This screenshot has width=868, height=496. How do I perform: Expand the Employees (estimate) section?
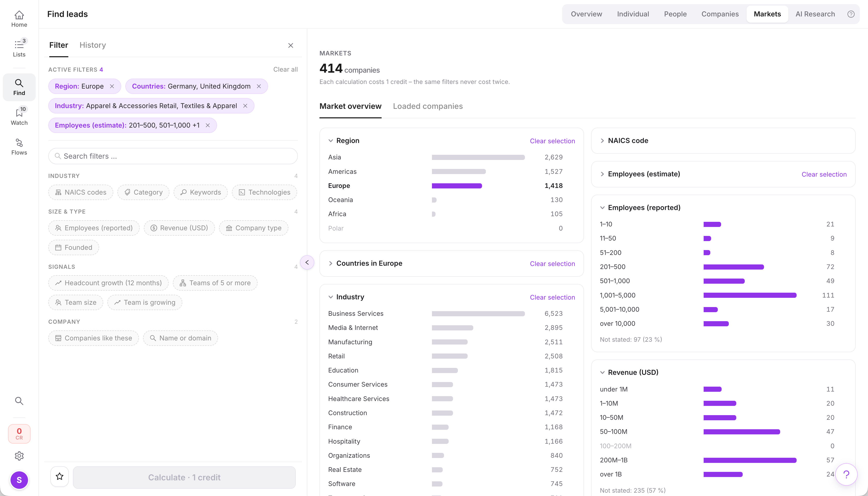pyautogui.click(x=602, y=174)
